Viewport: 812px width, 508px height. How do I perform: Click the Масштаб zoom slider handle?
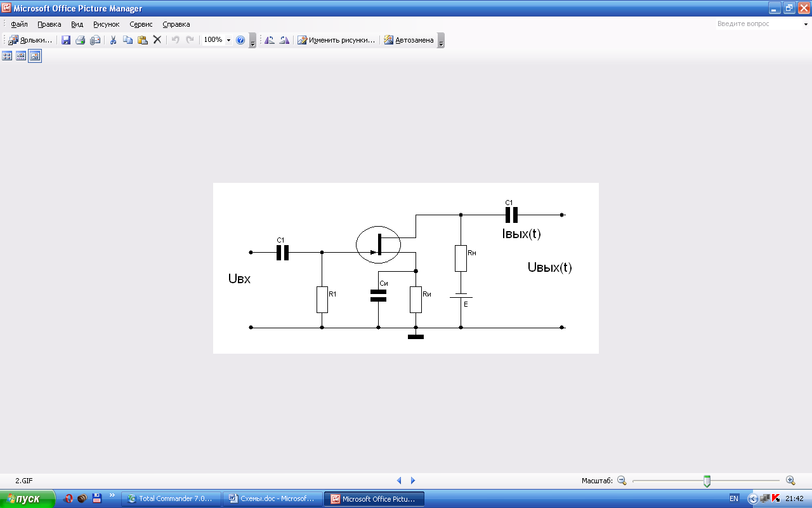coord(707,481)
